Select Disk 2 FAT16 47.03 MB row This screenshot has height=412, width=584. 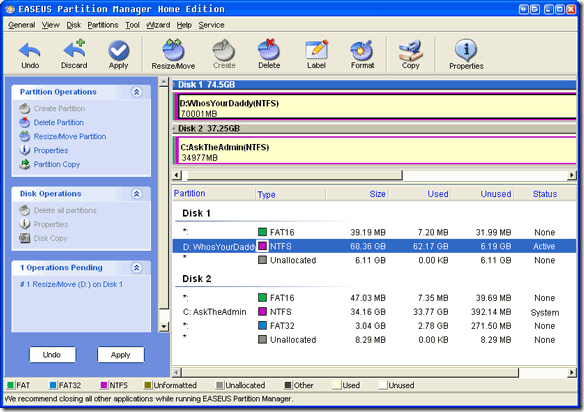click(x=374, y=298)
